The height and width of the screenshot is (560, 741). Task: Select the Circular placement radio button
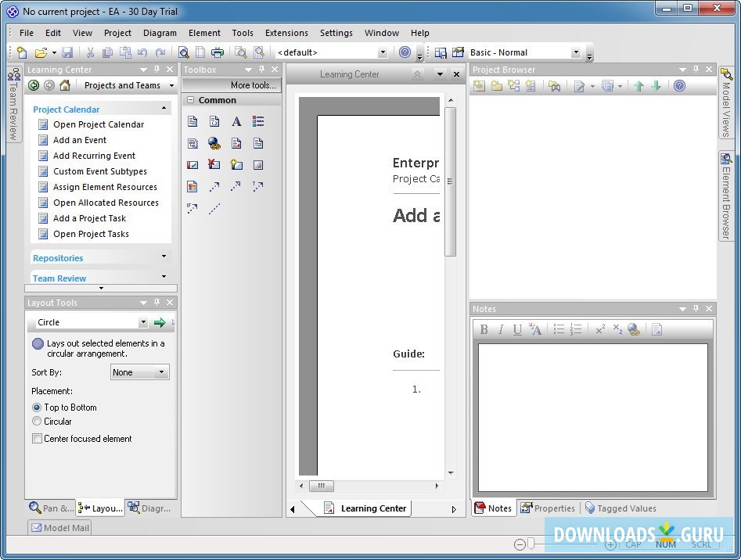(x=37, y=422)
